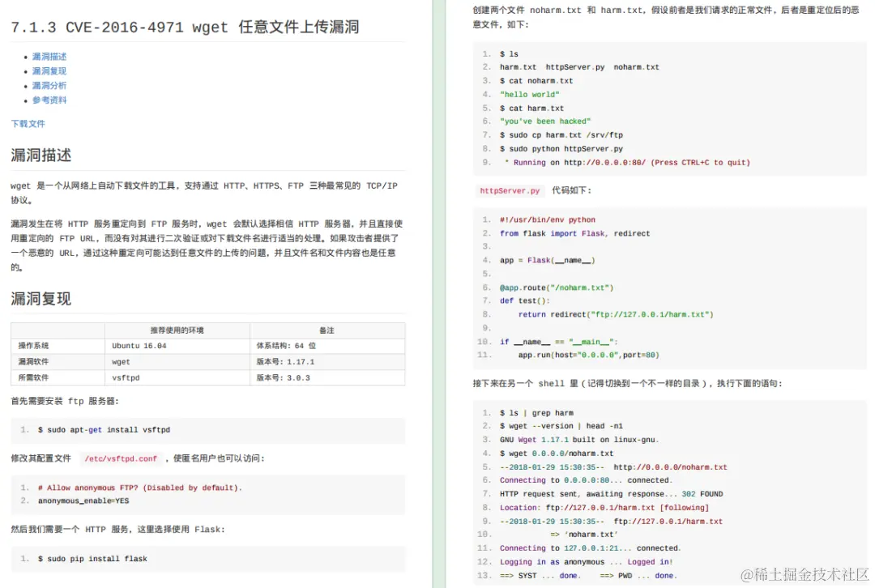Click the Allow anonymous FTP comment line
This screenshot has height=588, width=875.
click(x=140, y=488)
